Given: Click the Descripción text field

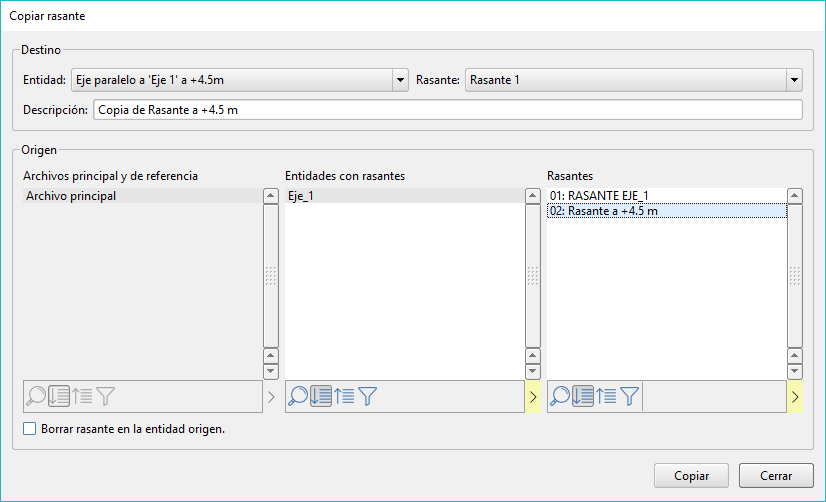Looking at the screenshot, I should coord(447,110).
